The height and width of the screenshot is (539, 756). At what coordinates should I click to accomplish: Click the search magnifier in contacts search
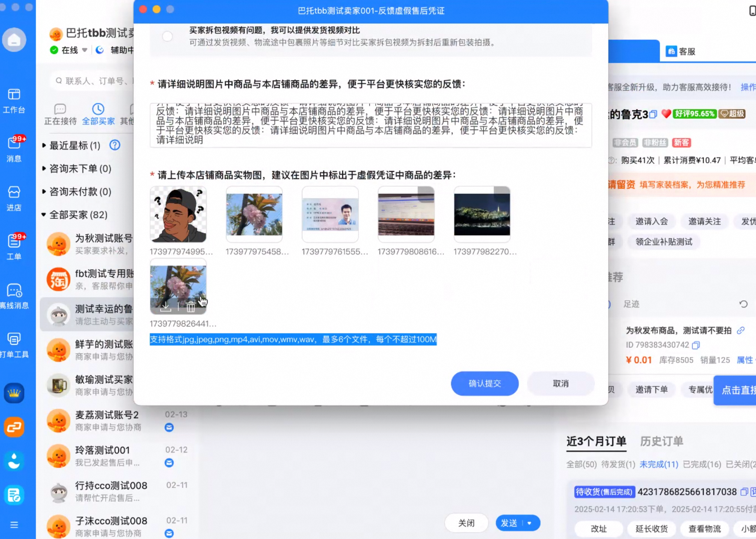(x=59, y=80)
